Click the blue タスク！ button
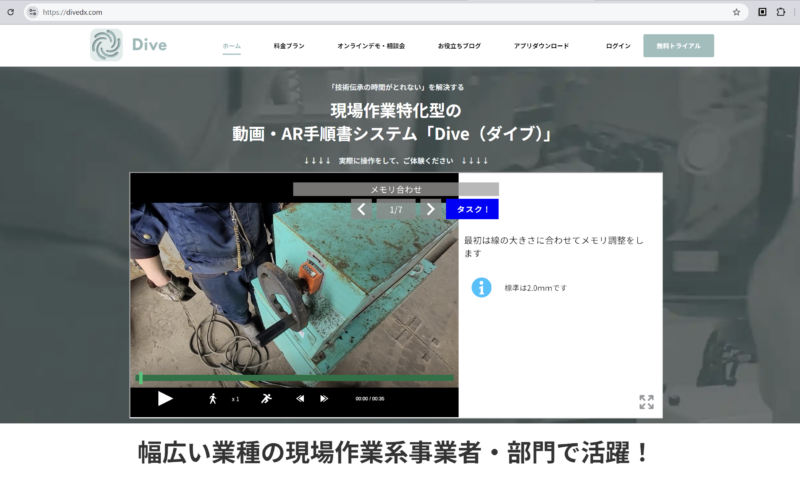The width and height of the screenshot is (800, 485). coord(472,209)
